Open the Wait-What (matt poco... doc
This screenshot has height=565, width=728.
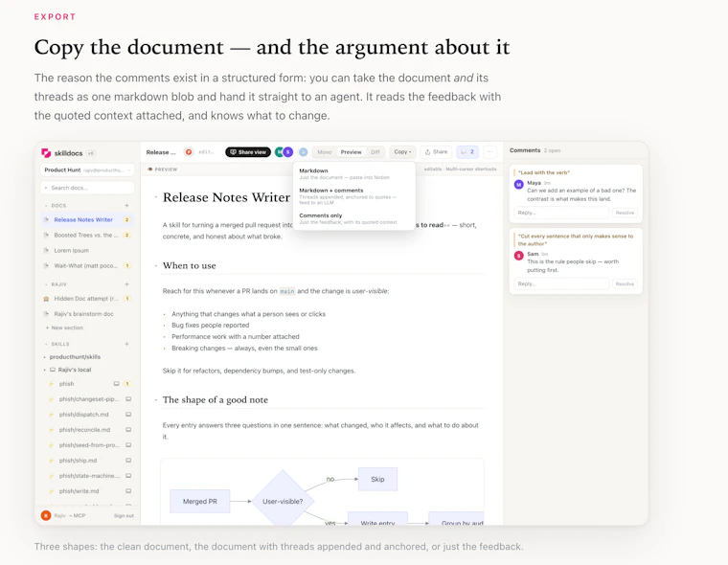tap(87, 266)
